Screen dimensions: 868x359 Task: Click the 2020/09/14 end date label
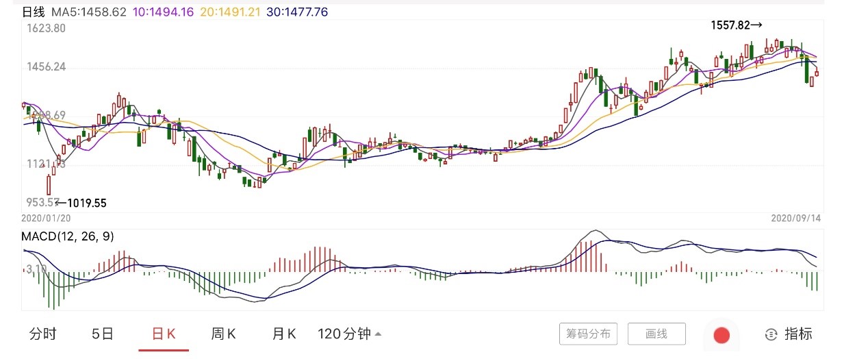tap(796, 219)
